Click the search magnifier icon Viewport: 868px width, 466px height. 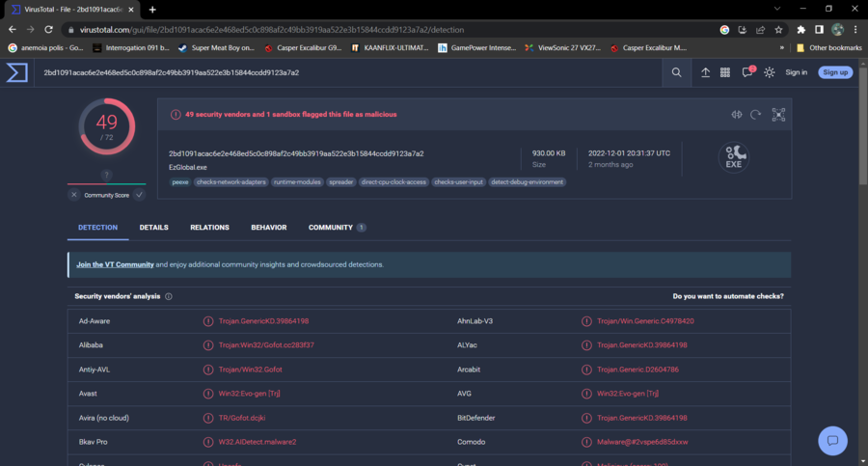676,72
